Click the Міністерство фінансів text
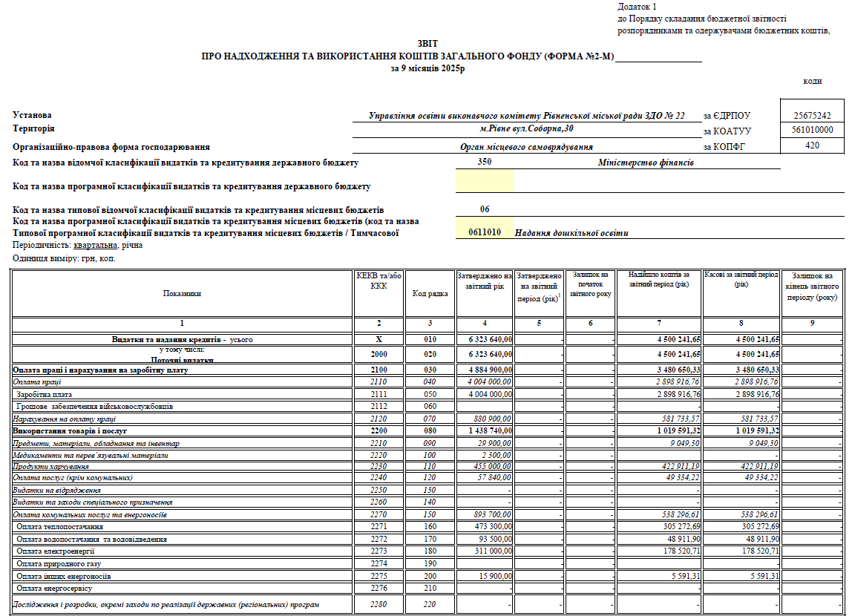855x616 pixels. pos(646,163)
